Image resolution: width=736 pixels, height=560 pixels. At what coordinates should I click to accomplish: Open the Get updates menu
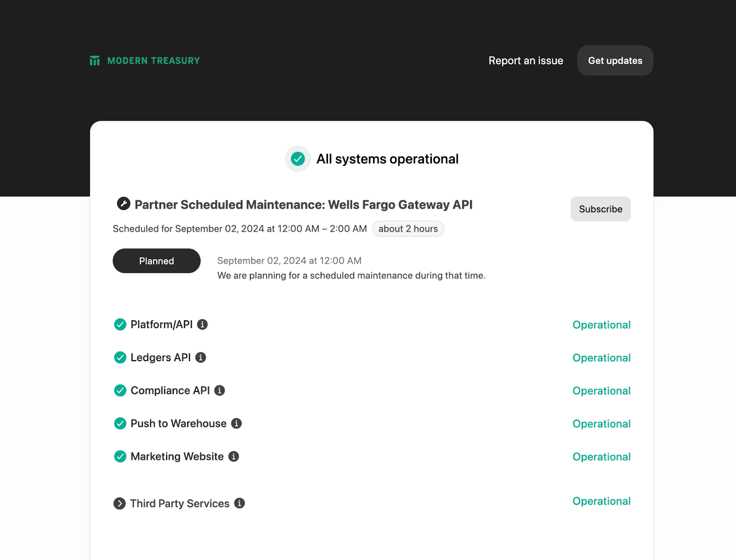[615, 60]
